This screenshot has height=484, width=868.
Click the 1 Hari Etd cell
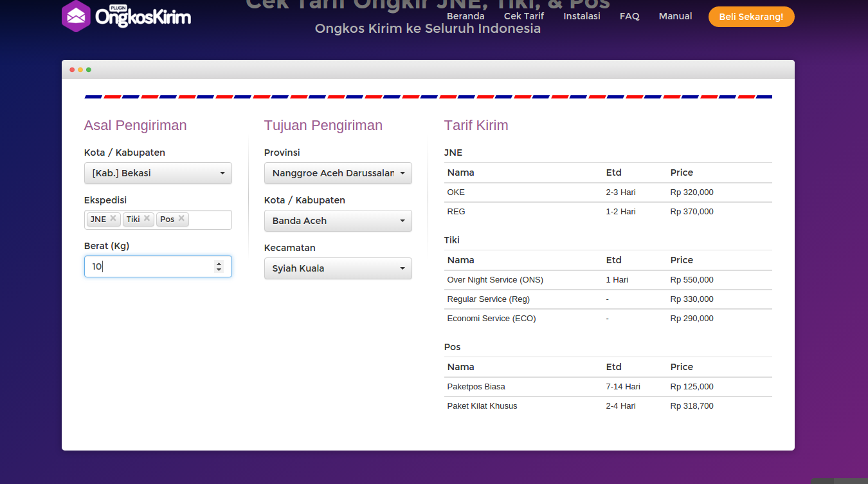617,280
